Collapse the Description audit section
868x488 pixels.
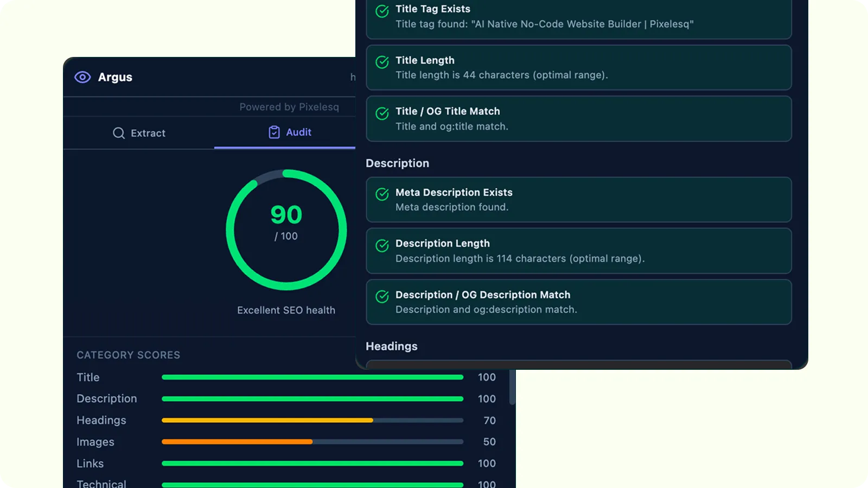[x=398, y=163]
